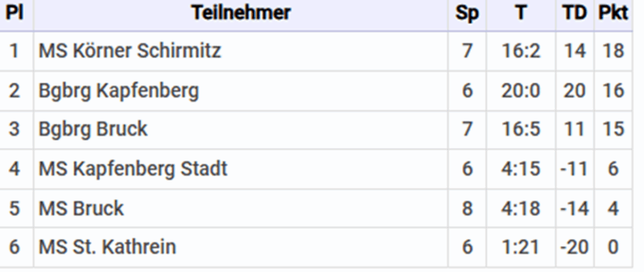The width and height of the screenshot is (644, 272).
Task: Click the 8 games played cell
Action: pyautogui.click(x=467, y=208)
